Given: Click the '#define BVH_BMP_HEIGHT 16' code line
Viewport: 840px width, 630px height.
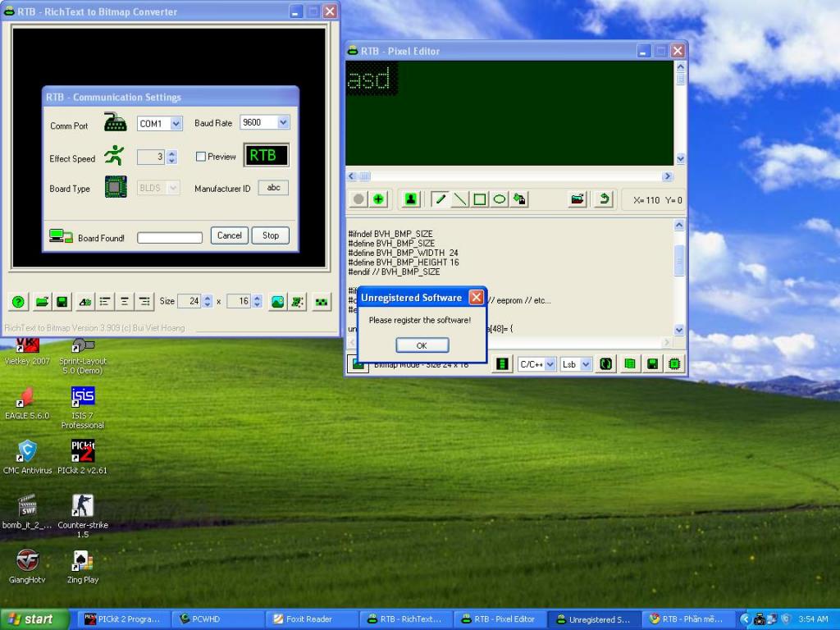Looking at the screenshot, I should [404, 262].
